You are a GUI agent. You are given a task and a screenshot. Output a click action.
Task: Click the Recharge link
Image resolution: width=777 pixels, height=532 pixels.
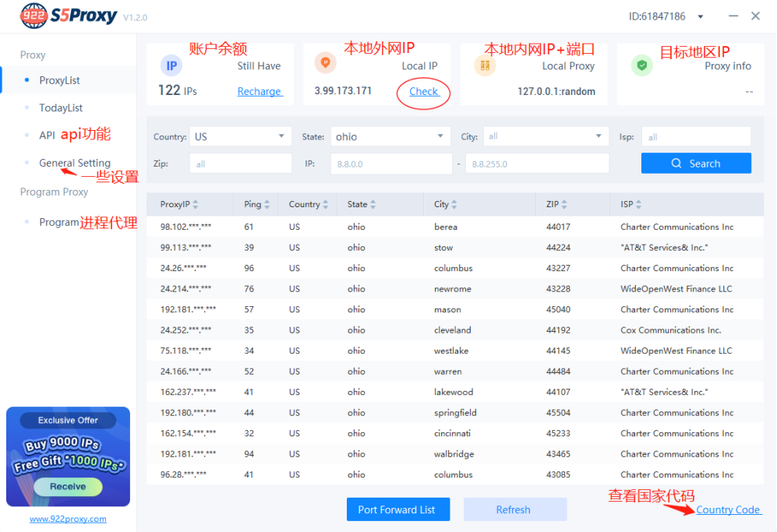click(x=259, y=91)
